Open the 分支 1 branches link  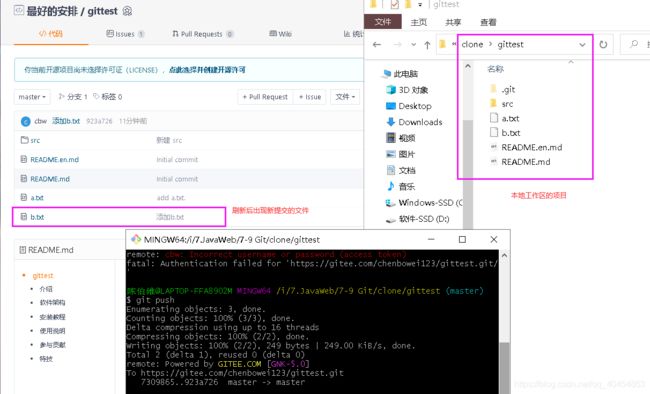[x=73, y=97]
